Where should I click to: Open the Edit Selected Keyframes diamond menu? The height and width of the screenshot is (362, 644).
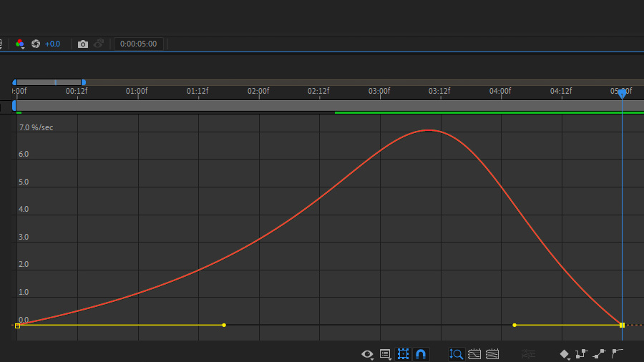[565, 354]
